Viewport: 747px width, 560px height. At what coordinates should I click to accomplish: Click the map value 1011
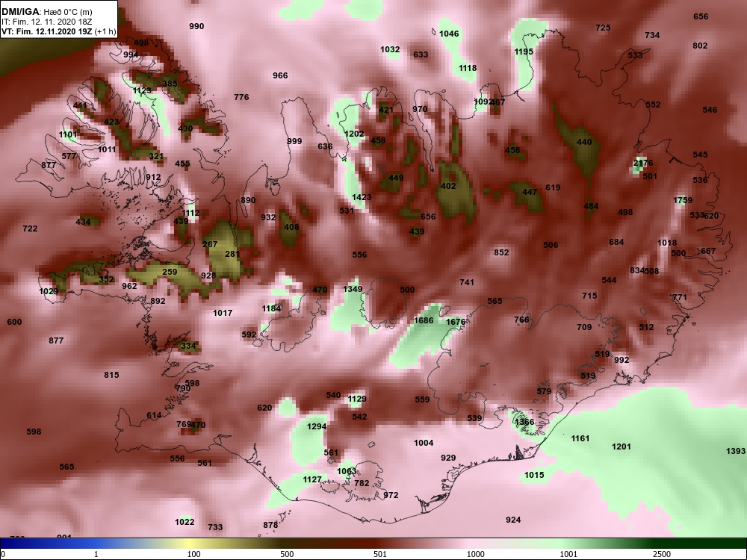tap(107, 149)
